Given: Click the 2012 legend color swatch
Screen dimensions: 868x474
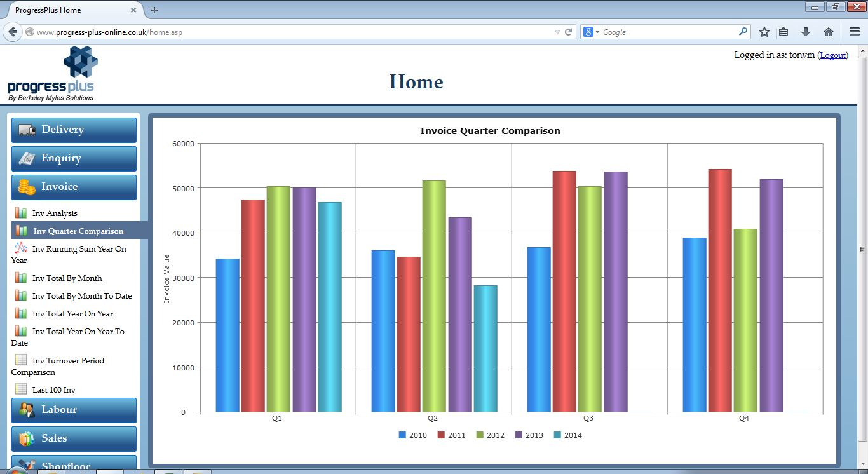Looking at the screenshot, I should click(x=480, y=435).
